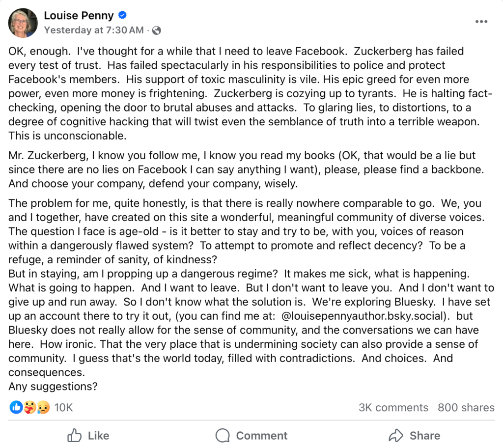Open Louise Penny's profile picture
Screen dimensions: 503x448
(23, 23)
